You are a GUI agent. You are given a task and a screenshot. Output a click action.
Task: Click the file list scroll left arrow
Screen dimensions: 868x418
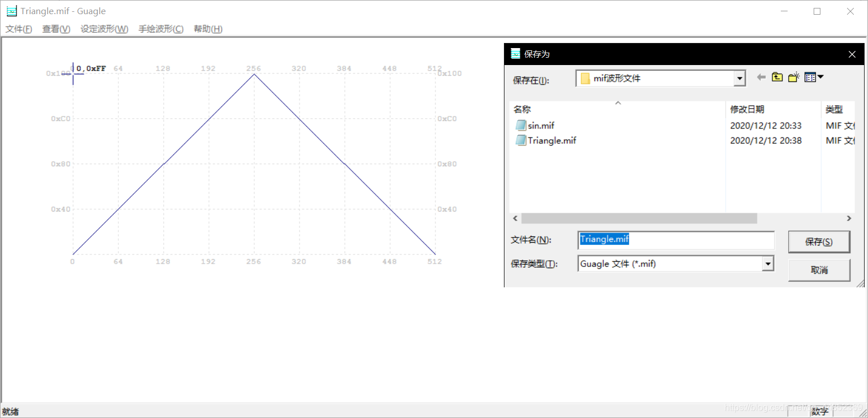(515, 218)
